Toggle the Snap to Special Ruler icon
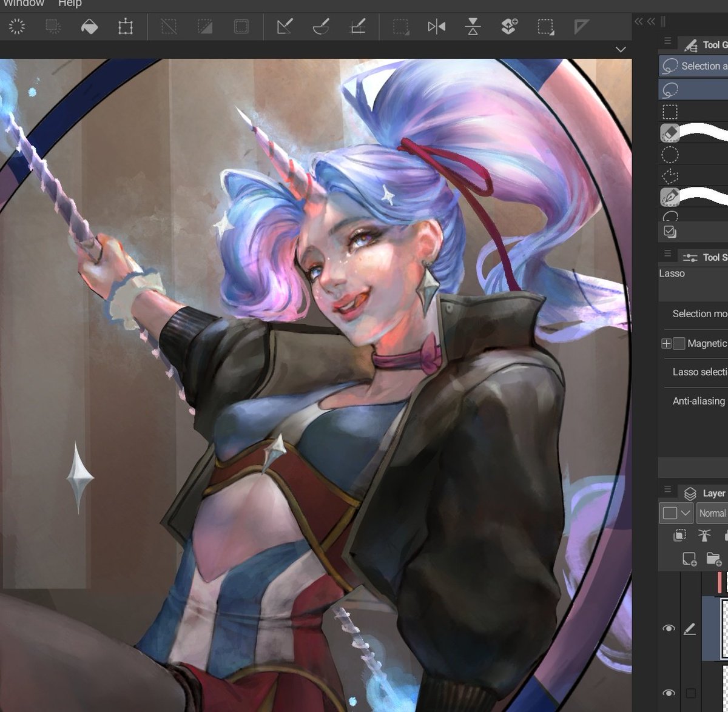Screen dimensions: 728x712 tap(321, 27)
